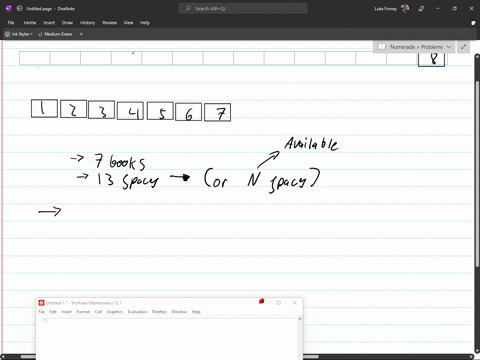The width and height of the screenshot is (480, 360).
Task: Click the scroll up arrow in OneNote
Action: (x=477, y=57)
